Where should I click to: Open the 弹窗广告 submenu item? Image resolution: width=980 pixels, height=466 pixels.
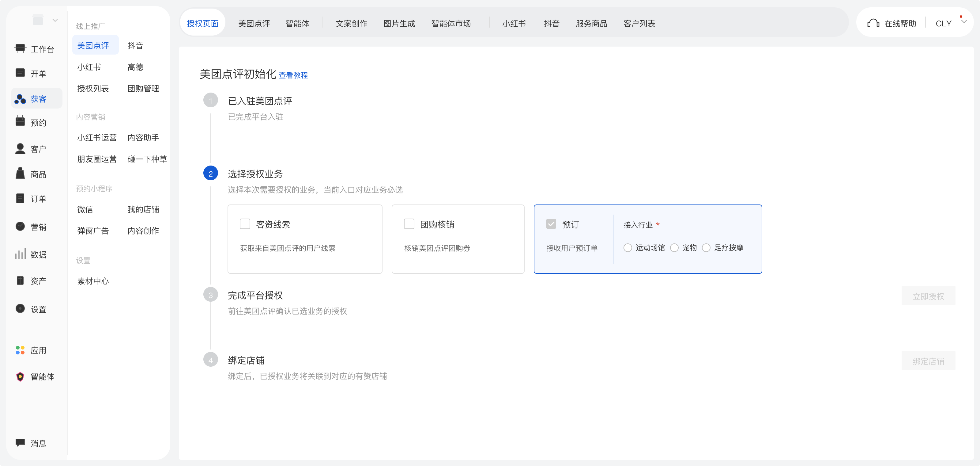pos(93,231)
